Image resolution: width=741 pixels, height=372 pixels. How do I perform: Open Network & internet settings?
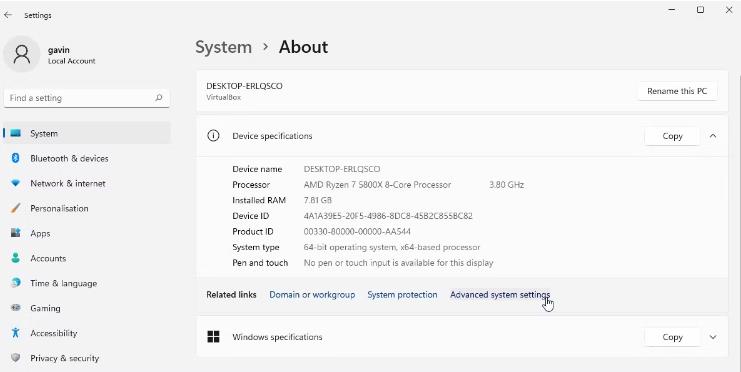[87, 183]
